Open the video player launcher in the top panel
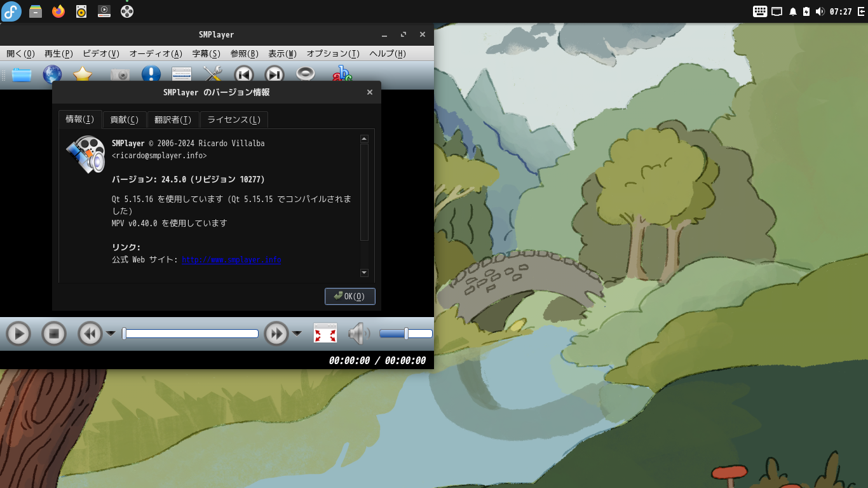 click(x=104, y=11)
